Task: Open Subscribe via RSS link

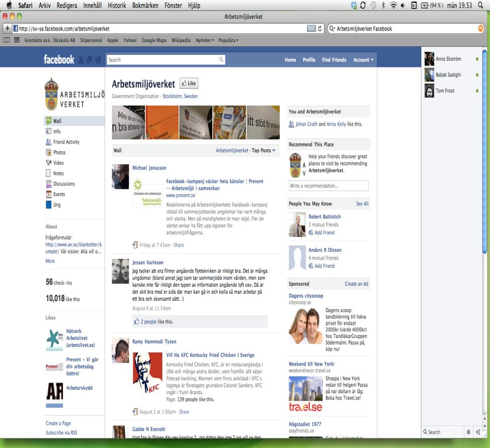Action: [61, 432]
